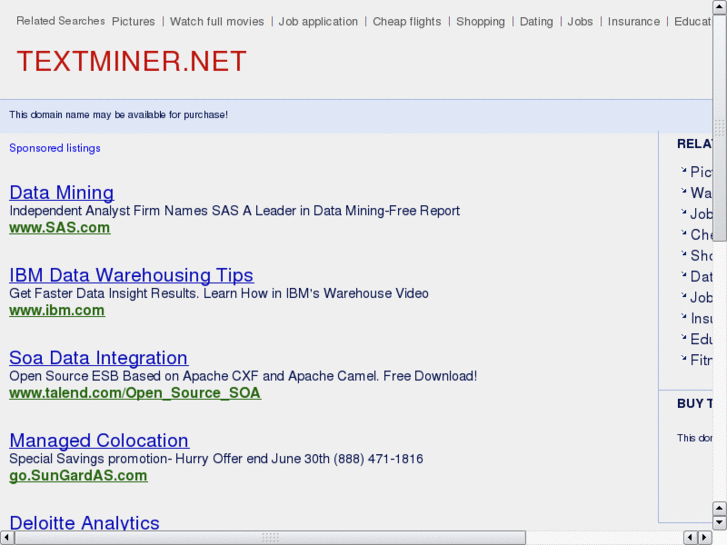Open IBM Data Warehousing Tips listing
This screenshot has width=727, height=545.
[131, 275]
